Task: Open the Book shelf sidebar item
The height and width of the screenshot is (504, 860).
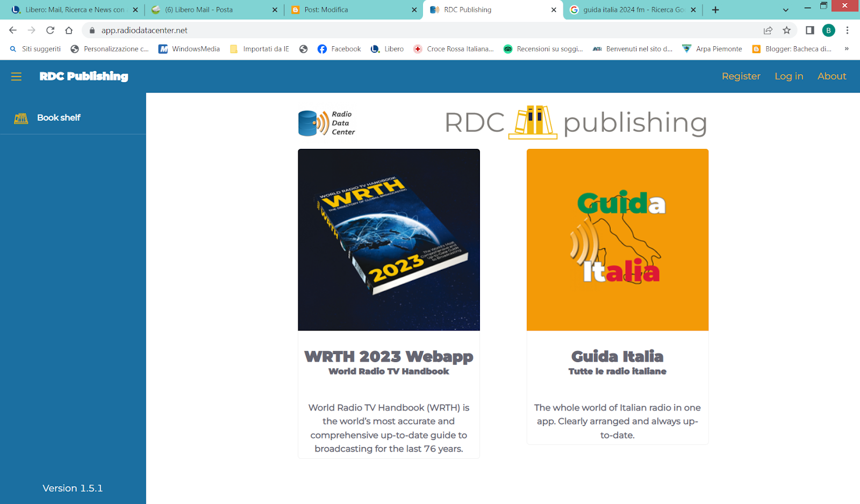Action: click(73, 118)
